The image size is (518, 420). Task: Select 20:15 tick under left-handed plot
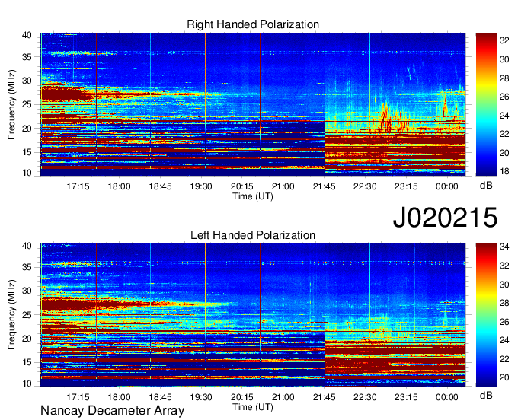tap(241, 397)
